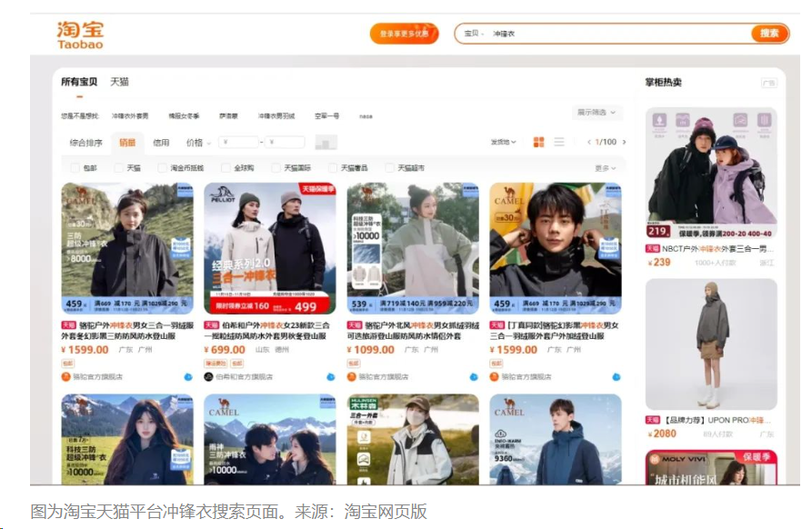Viewport: 812px width, 529px height.
Task: Click the 登录享更多优惠 login button
Action: coord(404,34)
